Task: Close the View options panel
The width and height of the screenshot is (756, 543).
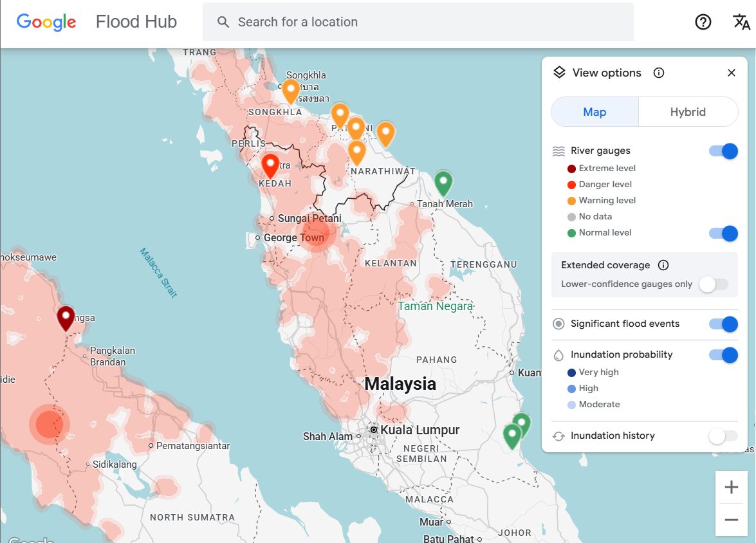Action: pos(731,73)
